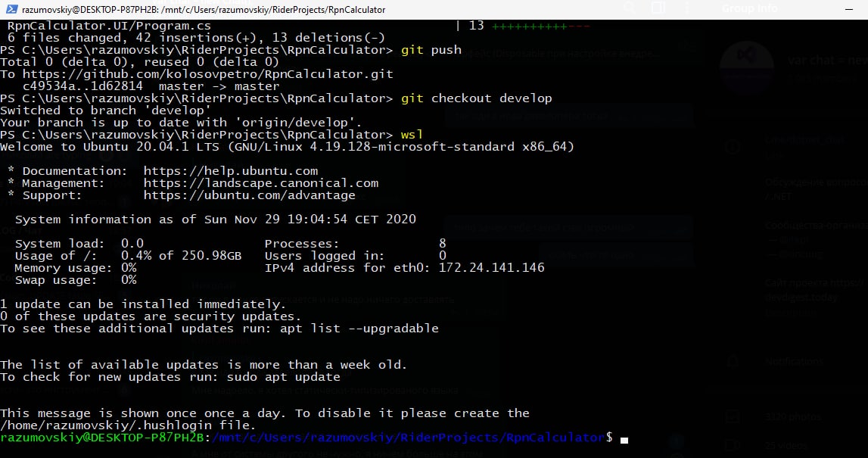The image size is (868, 458).
Task: Click the https://ubuntu.com/advantage link
Action: click(249, 195)
